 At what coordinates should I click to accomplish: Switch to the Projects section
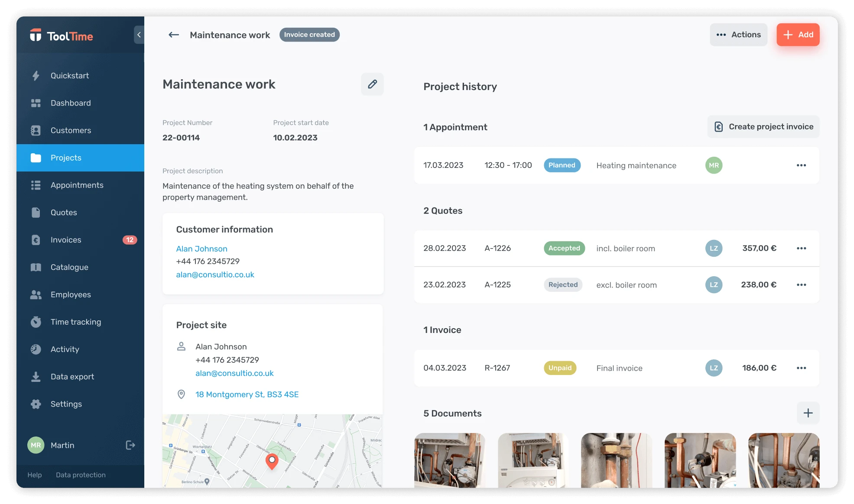click(66, 158)
